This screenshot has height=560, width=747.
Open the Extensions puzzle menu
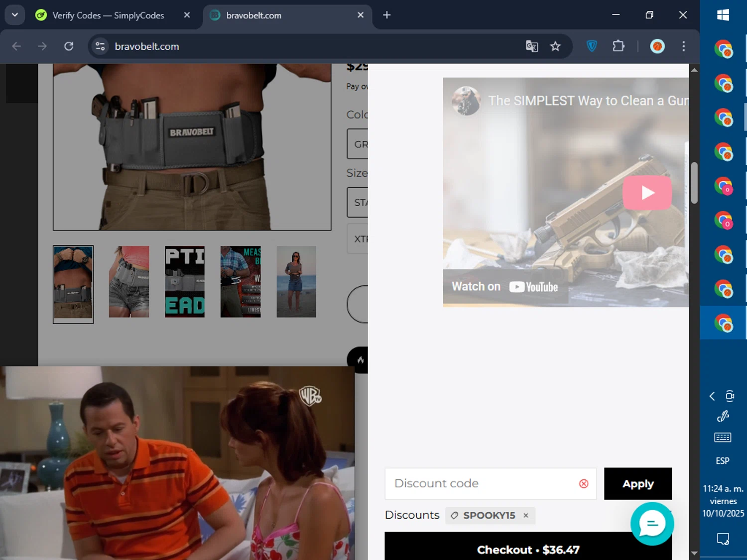coord(618,46)
